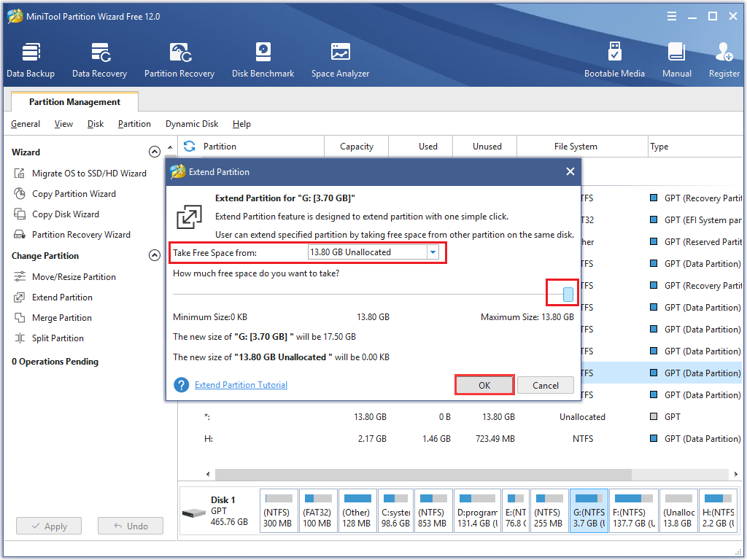Select Migrate OS to SSD/HD Wizard
This screenshot has height=560, width=747.
point(89,174)
